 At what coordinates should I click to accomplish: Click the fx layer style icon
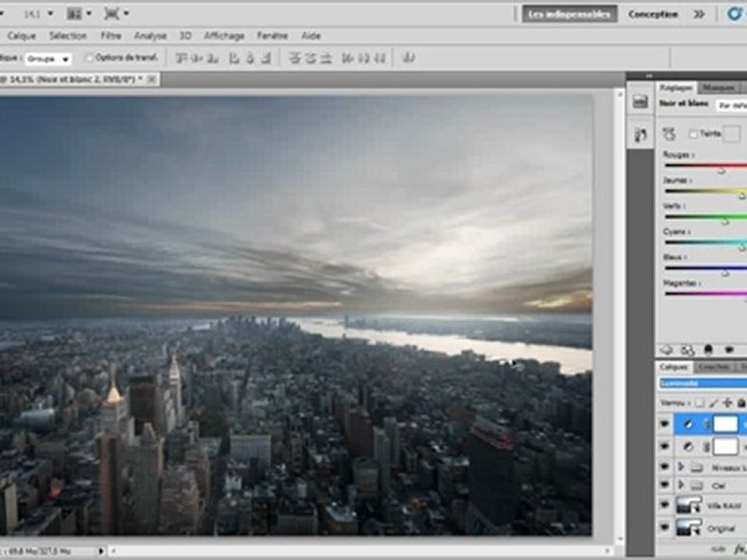740,549
